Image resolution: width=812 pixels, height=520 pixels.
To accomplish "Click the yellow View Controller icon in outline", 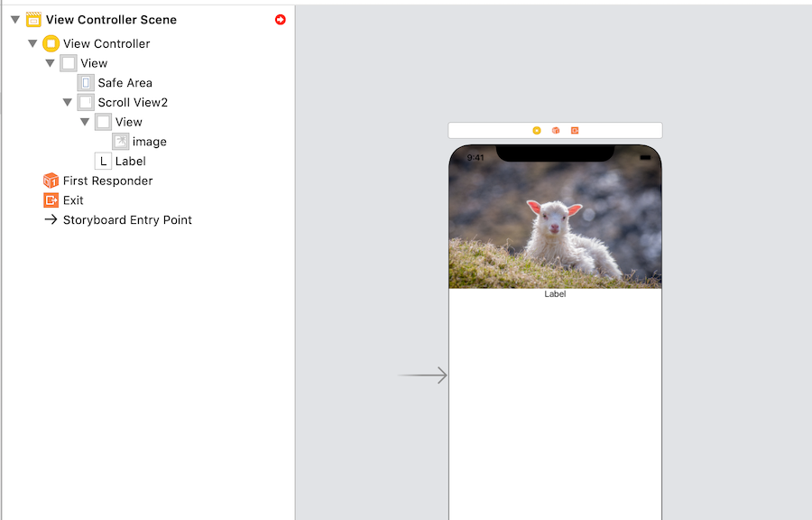I will pyautogui.click(x=52, y=43).
